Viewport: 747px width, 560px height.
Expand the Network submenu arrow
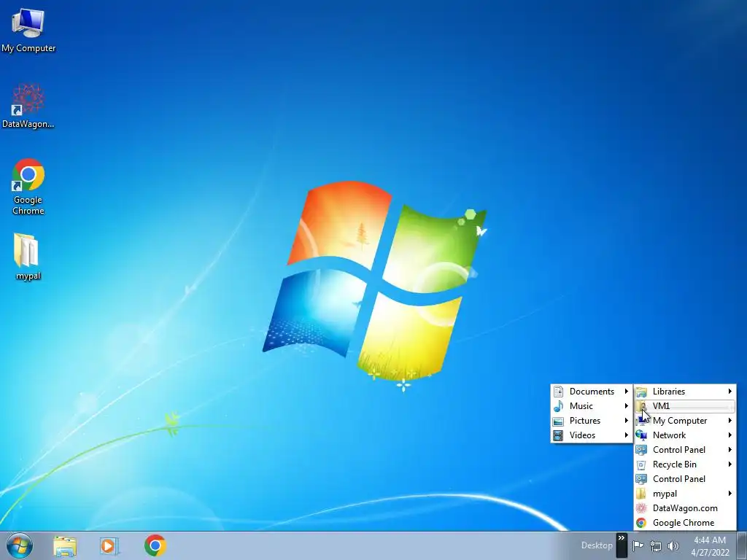point(729,435)
